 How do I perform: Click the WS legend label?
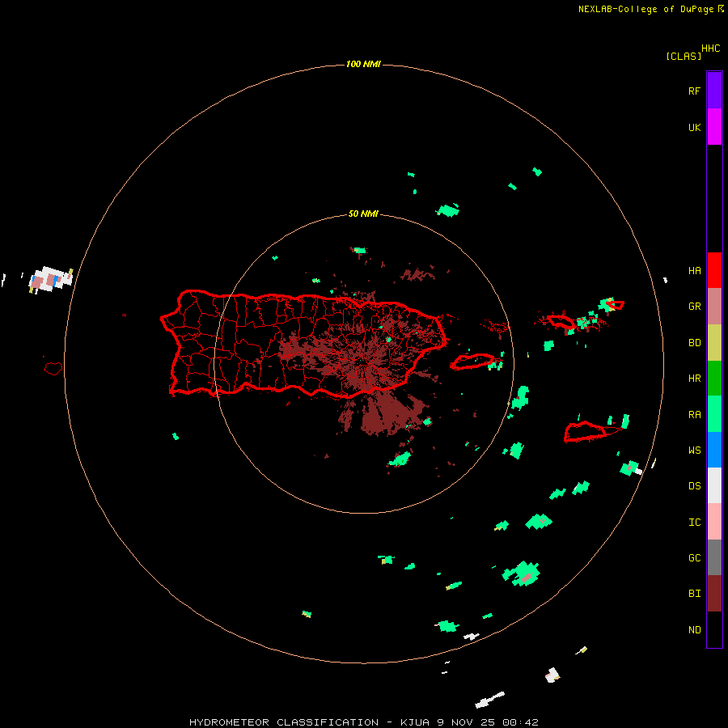694,451
